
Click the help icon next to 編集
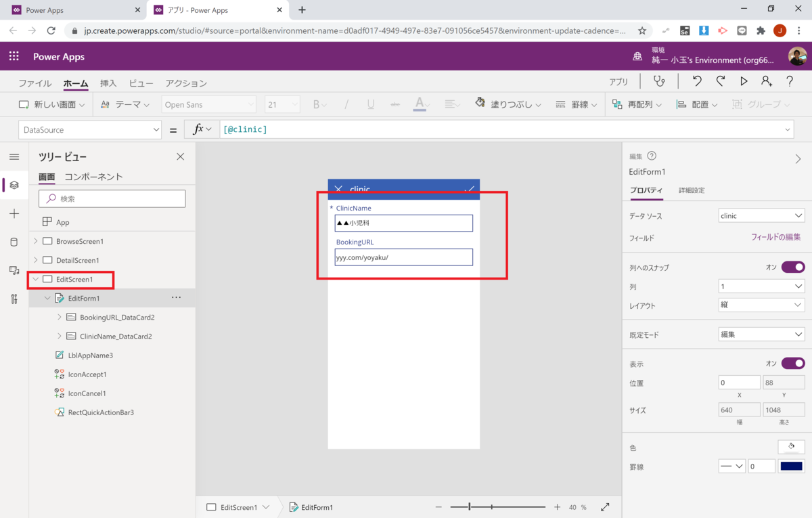pyautogui.click(x=652, y=156)
